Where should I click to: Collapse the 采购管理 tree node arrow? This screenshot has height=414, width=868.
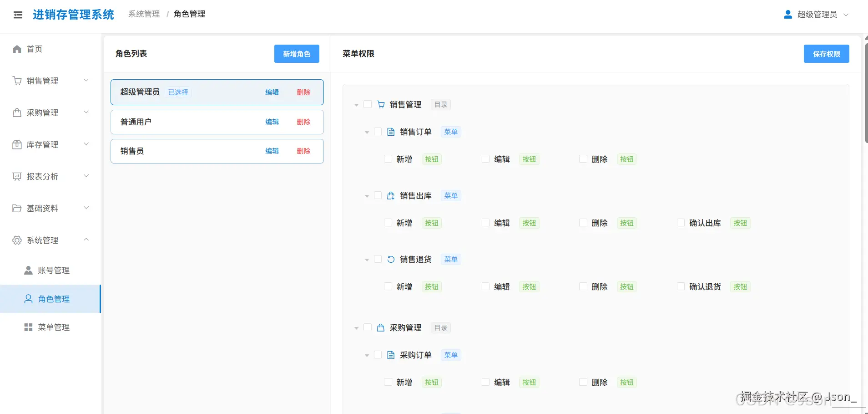(x=357, y=328)
